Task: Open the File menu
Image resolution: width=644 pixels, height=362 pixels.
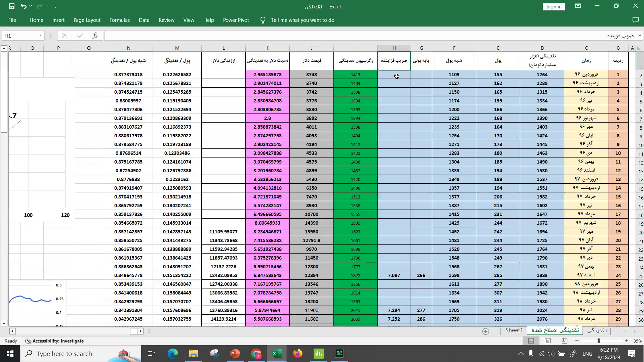Action: pyautogui.click(x=12, y=20)
